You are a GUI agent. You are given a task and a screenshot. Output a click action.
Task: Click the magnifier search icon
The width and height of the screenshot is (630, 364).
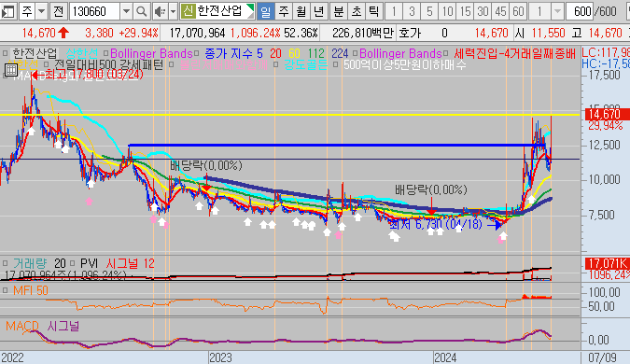[x=141, y=11]
